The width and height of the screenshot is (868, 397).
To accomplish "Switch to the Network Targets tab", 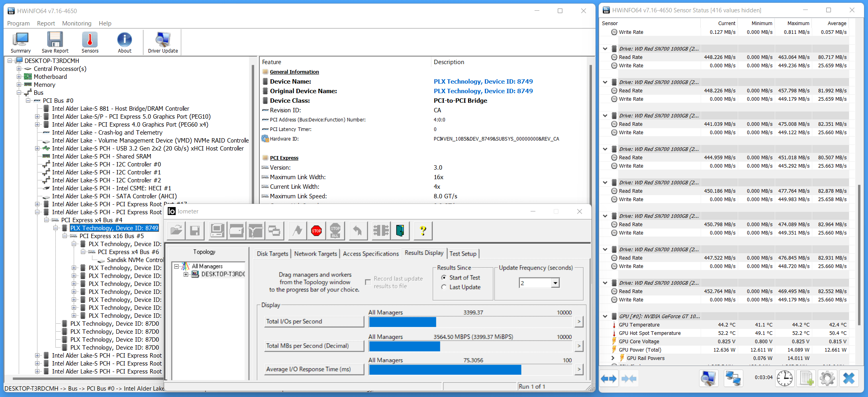I will point(315,254).
